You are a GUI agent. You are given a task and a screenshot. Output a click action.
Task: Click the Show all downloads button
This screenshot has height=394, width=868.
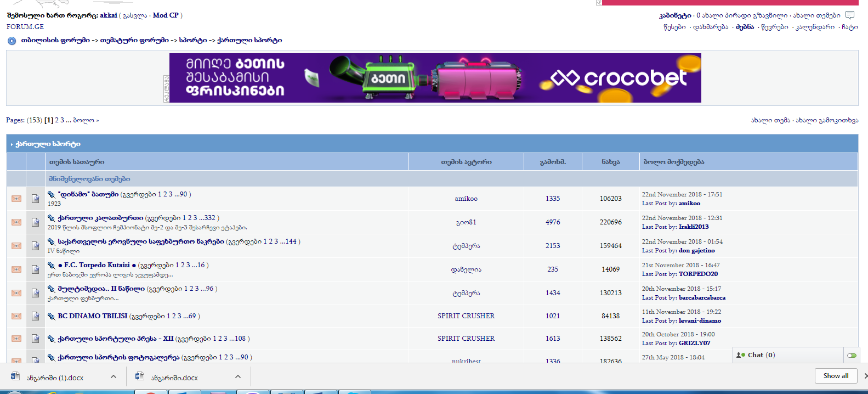[836, 376]
